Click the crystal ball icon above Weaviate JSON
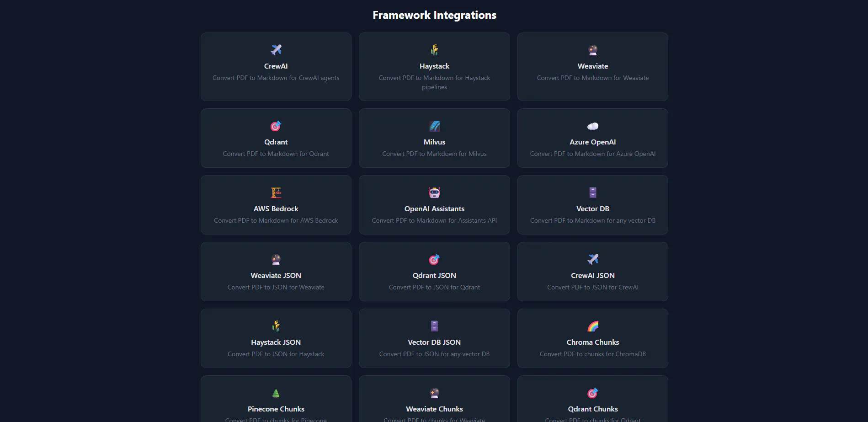Viewport: 868px width, 422px height. pos(276,259)
